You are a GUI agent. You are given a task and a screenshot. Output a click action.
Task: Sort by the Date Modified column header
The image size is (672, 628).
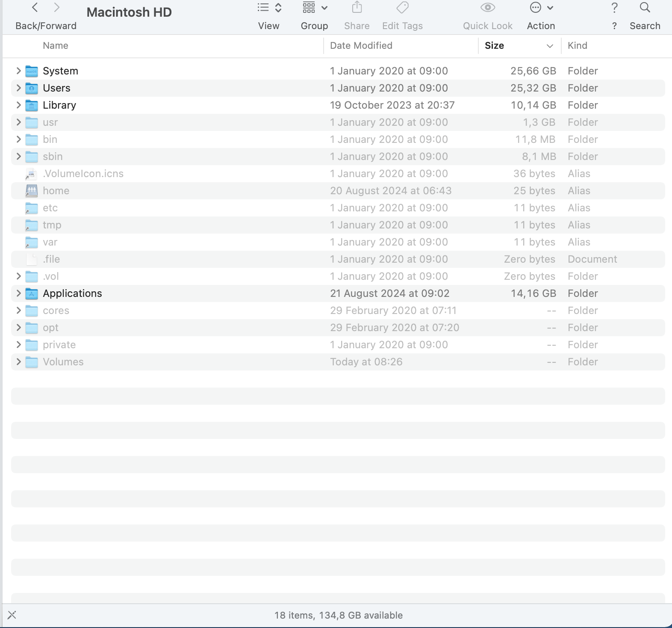pos(361,46)
